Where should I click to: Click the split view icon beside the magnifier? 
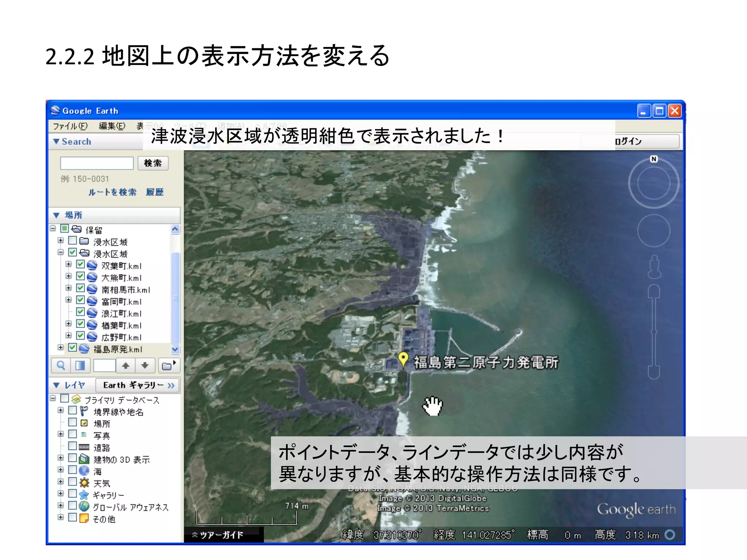pos(80,365)
